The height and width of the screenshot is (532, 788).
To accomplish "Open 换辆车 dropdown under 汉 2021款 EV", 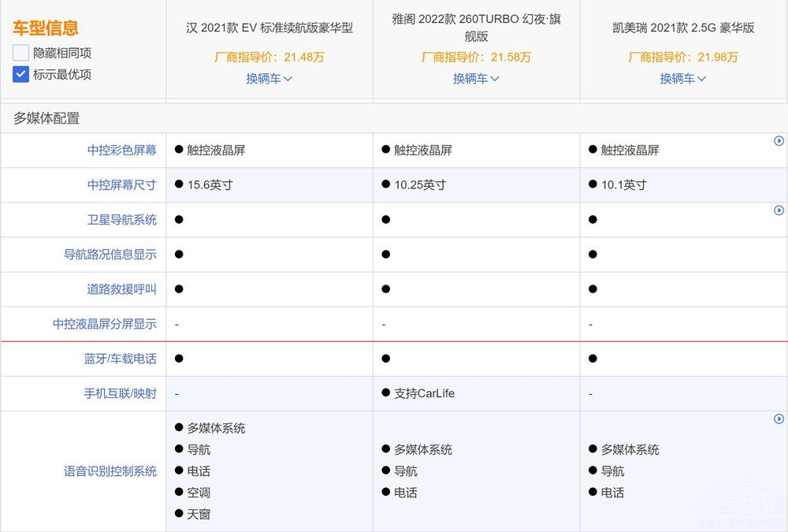I will click(x=269, y=79).
